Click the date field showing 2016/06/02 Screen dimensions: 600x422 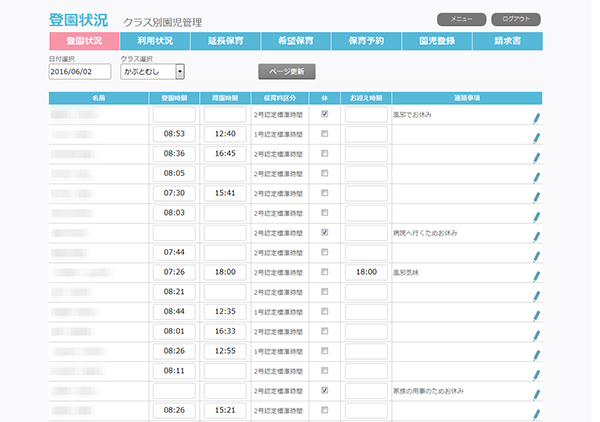[x=80, y=72]
